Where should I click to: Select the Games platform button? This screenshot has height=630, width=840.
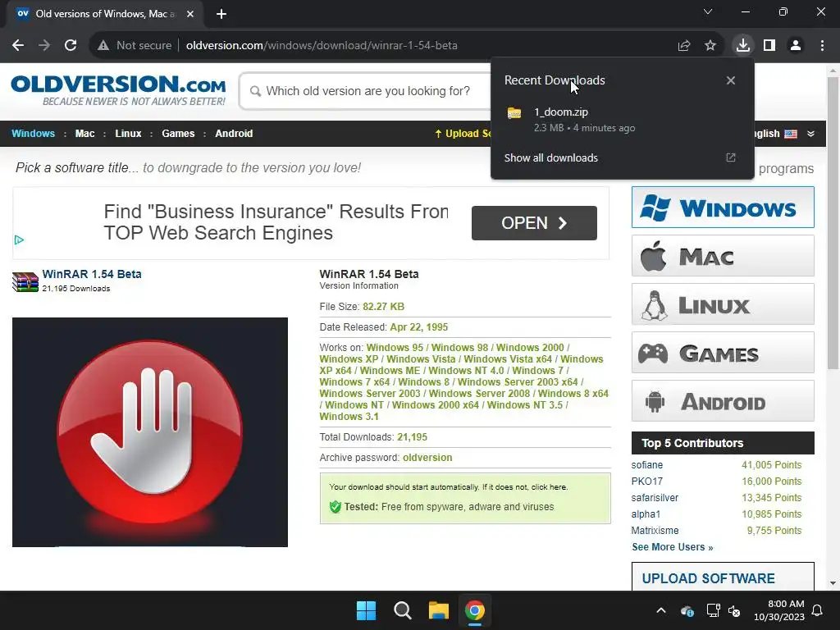click(x=723, y=353)
